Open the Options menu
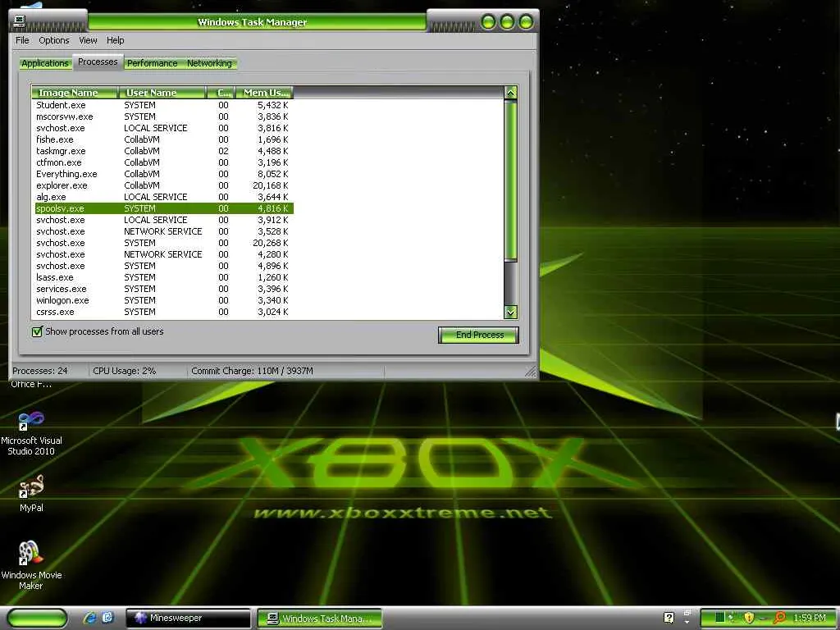The image size is (840, 630). coord(53,40)
